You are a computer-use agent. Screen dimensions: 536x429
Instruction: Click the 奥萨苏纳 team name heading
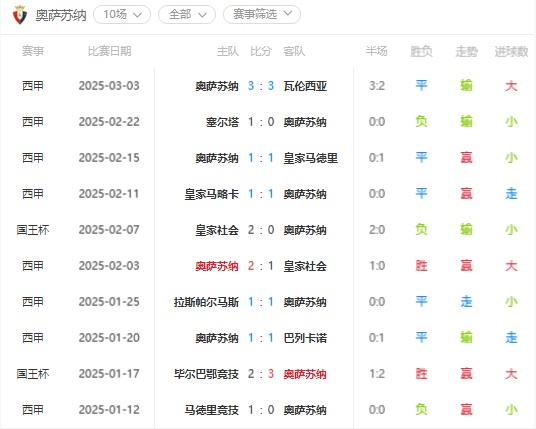61,15
